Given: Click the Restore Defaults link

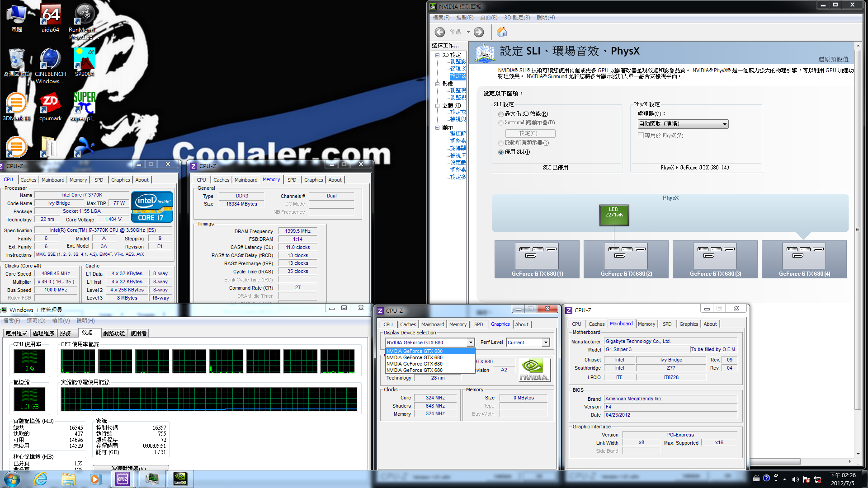Looking at the screenshot, I should tap(833, 60).
